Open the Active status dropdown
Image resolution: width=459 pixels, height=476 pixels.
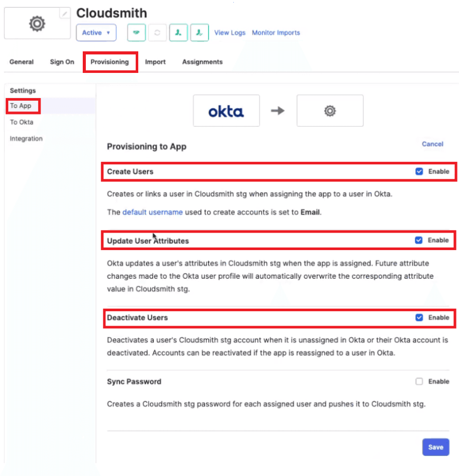click(x=96, y=32)
